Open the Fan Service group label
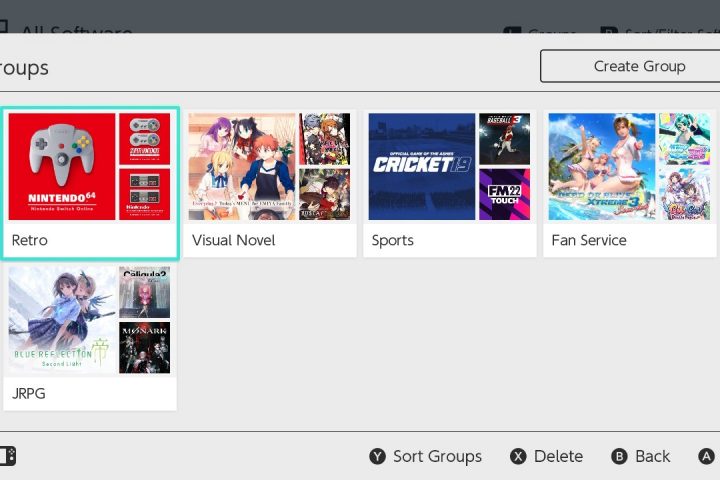 click(589, 240)
